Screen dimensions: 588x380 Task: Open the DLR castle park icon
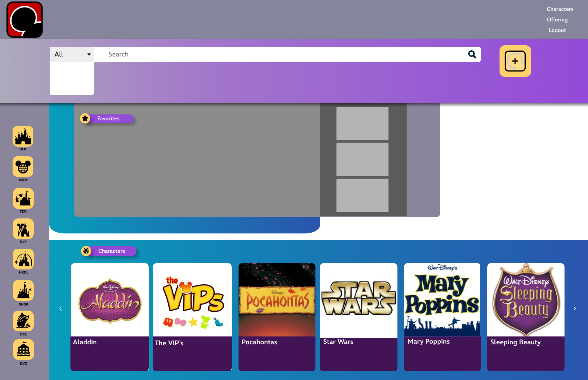(x=23, y=136)
